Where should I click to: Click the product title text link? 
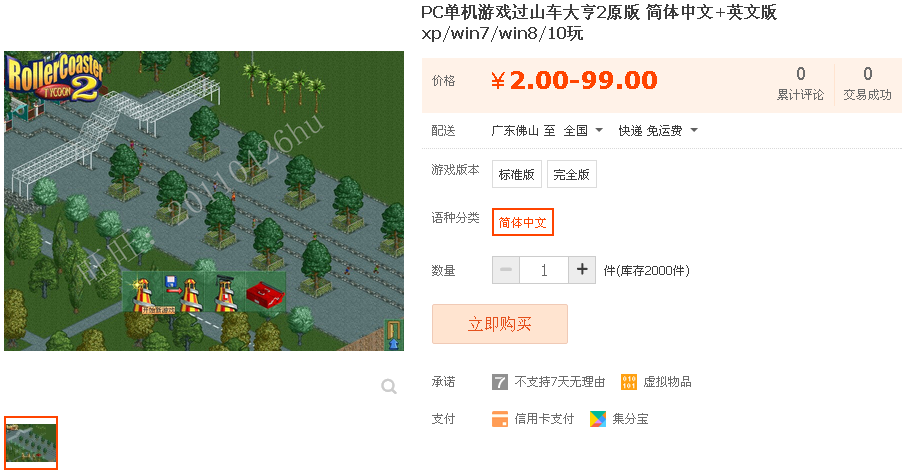point(599,22)
